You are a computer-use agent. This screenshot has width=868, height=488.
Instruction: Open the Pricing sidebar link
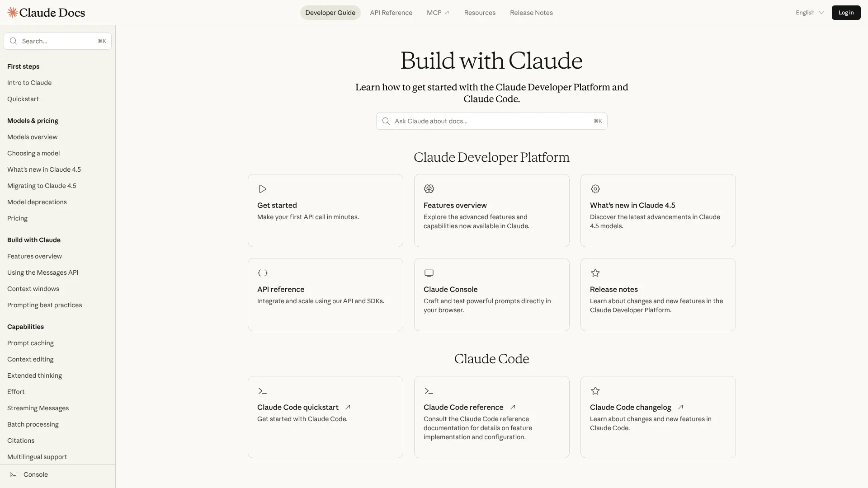17,218
